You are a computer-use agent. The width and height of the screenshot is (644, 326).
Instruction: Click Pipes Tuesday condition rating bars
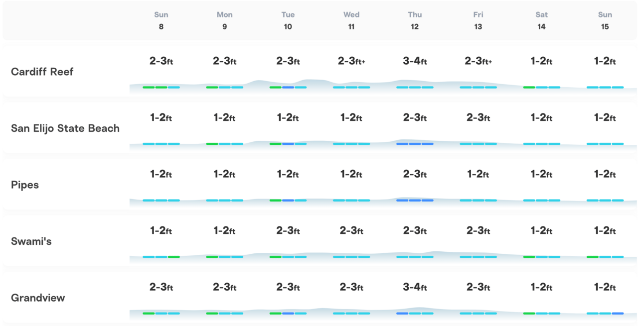click(x=288, y=201)
